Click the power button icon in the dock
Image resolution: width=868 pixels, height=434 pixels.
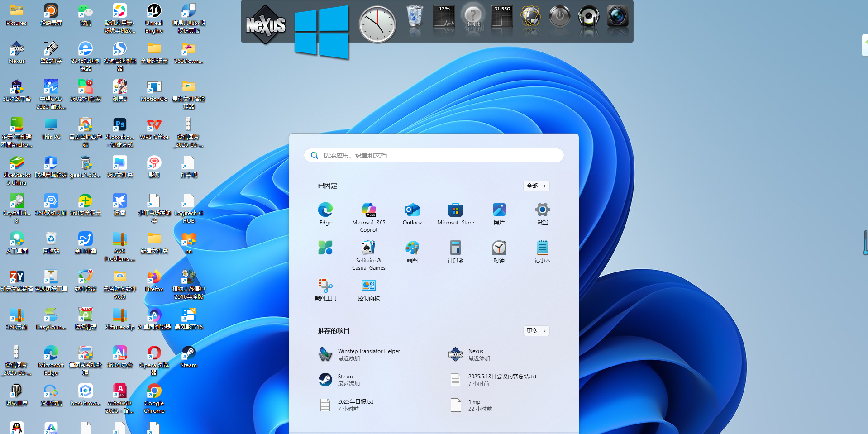(559, 18)
